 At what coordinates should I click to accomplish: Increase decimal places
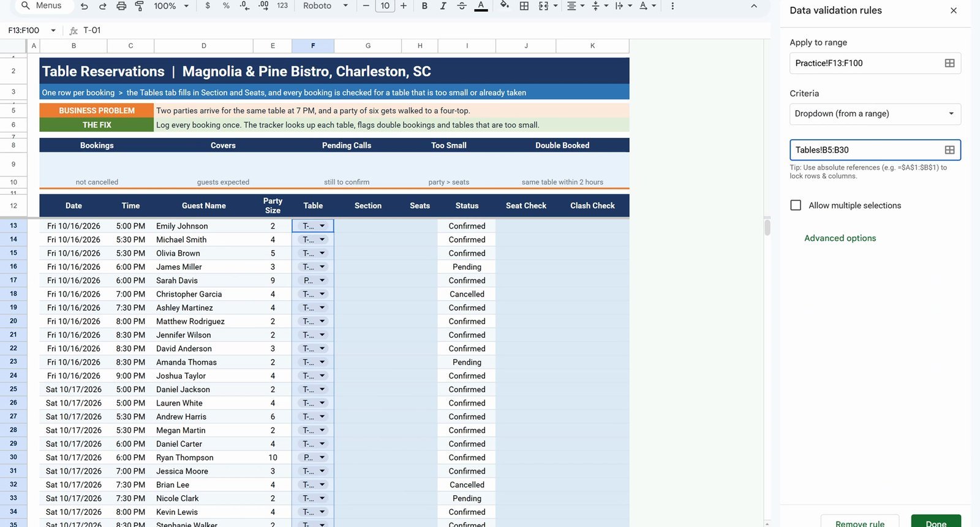click(x=263, y=6)
